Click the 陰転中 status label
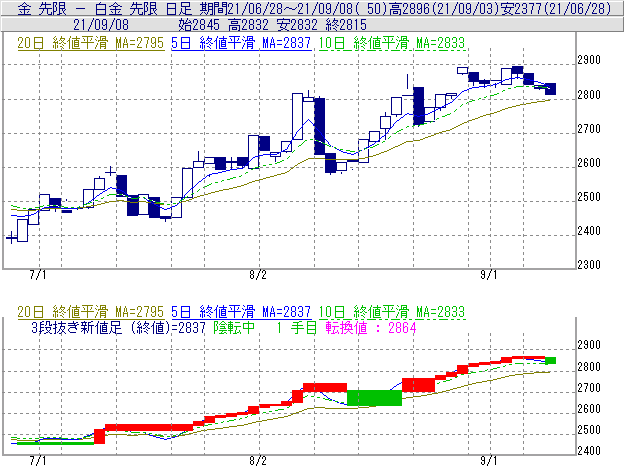The width and height of the screenshot is (624, 475). pyautogui.click(x=234, y=328)
